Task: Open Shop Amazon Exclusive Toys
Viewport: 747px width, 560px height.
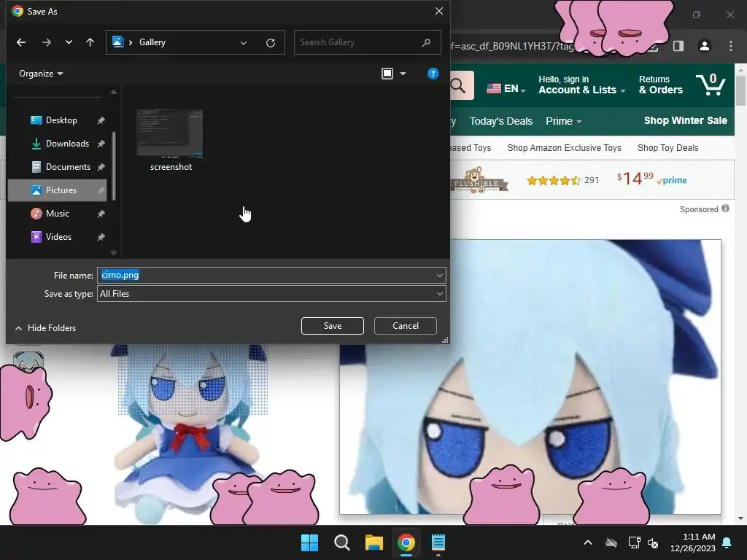Action: 564,147
